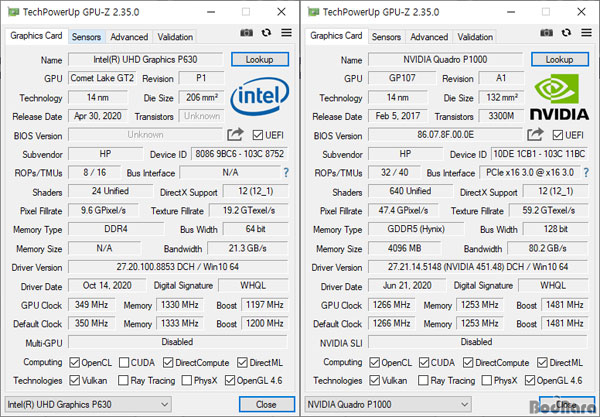
Task: Open Sensors tab in Intel window
Action: click(x=86, y=37)
